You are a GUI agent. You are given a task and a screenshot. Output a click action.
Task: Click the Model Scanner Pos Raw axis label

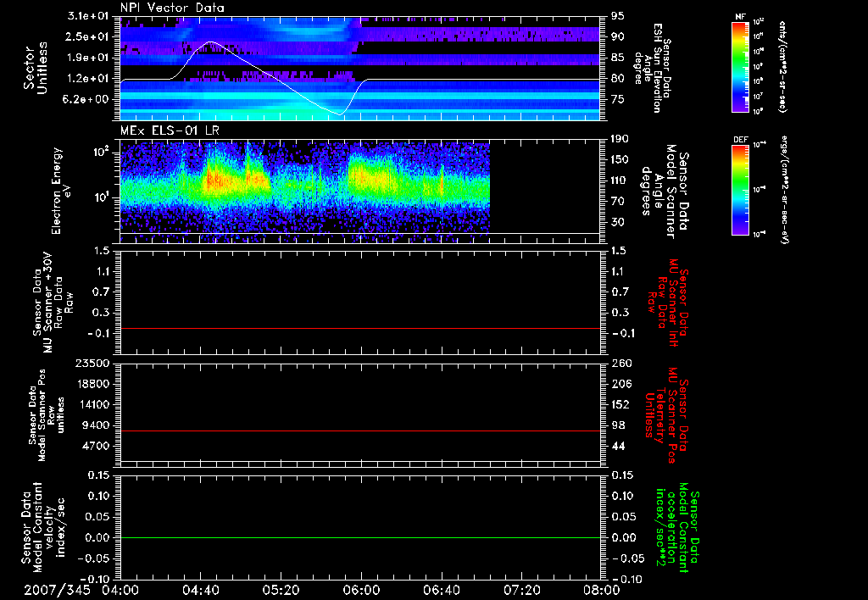pos(47,415)
